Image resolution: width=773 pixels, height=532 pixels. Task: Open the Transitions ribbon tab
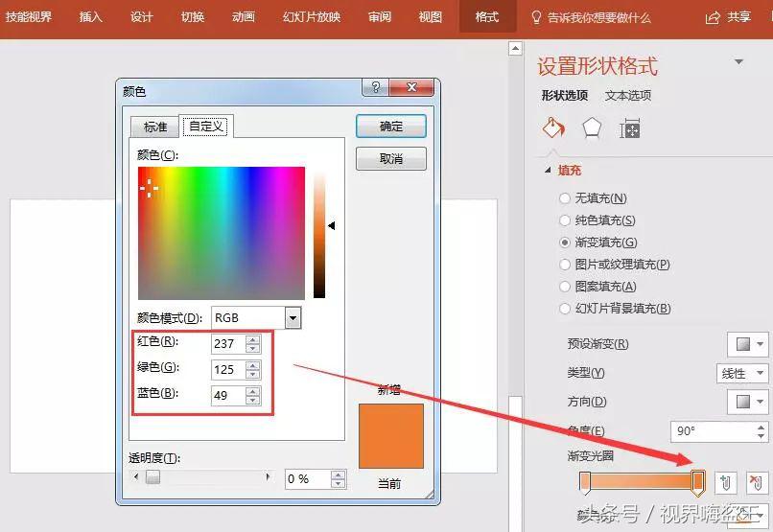click(193, 17)
